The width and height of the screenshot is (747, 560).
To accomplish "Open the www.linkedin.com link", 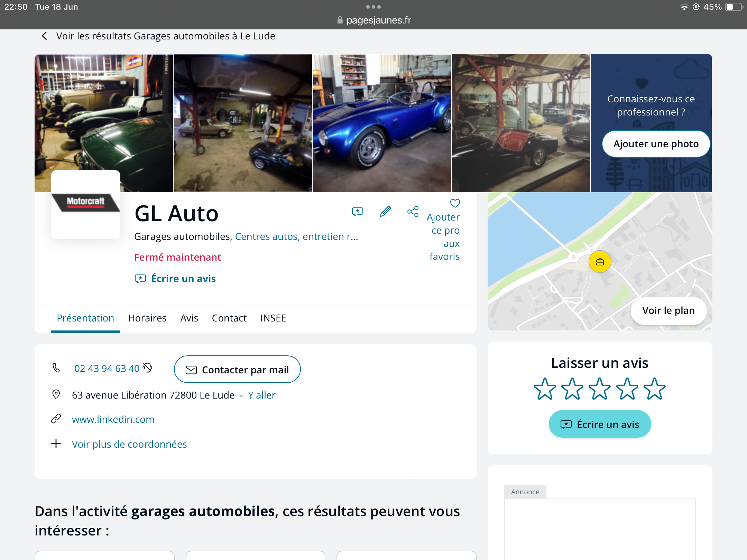I will (x=113, y=419).
